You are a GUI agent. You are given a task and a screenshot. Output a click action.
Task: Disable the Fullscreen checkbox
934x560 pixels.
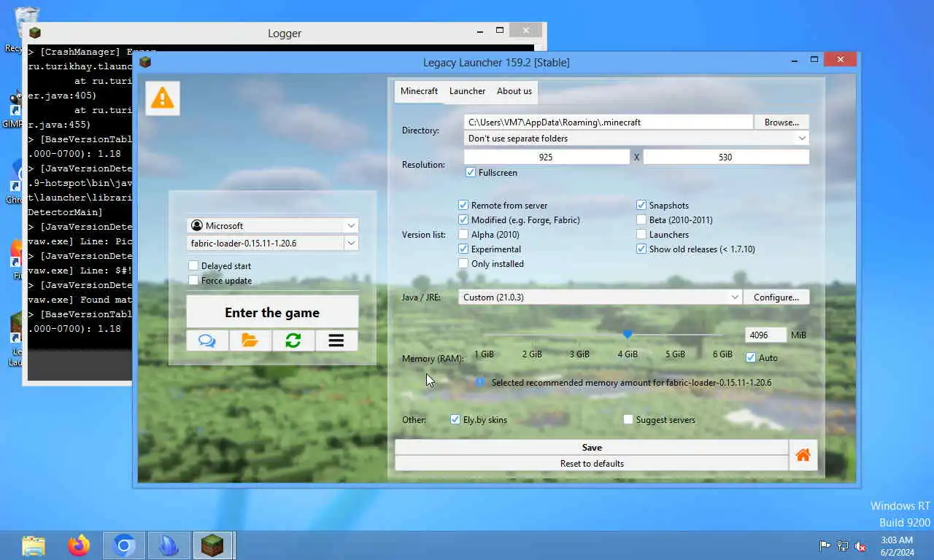pyautogui.click(x=471, y=173)
